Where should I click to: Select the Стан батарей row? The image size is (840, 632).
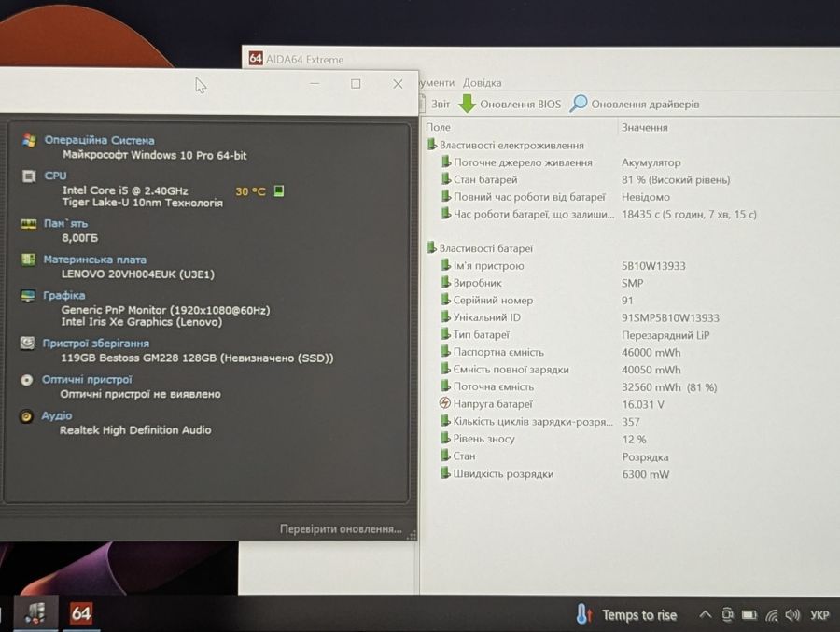pos(585,179)
